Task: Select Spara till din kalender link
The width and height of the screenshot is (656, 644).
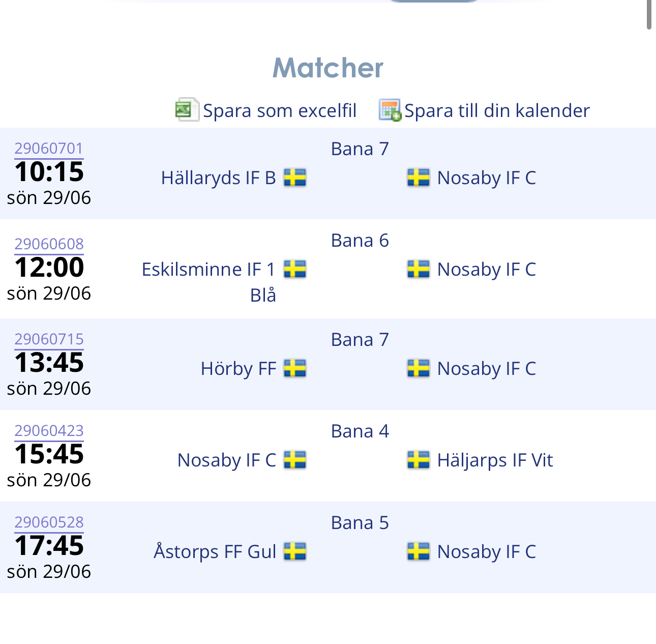Action: point(497,110)
